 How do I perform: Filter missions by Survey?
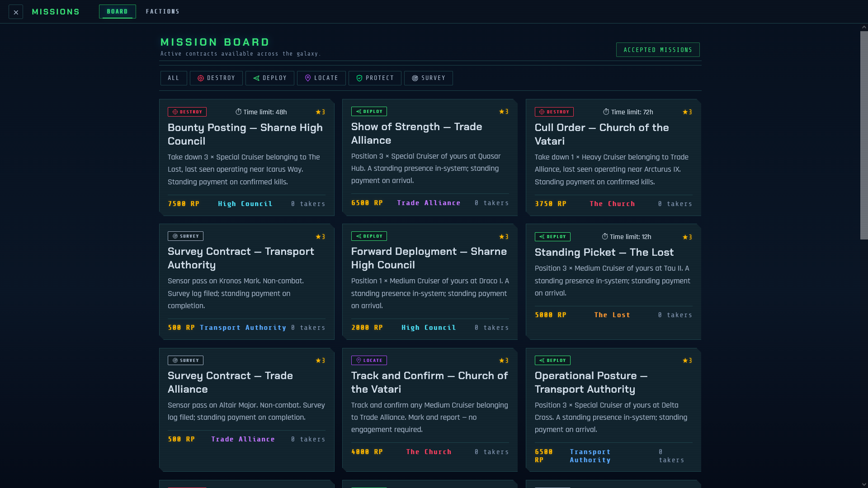[x=429, y=78]
